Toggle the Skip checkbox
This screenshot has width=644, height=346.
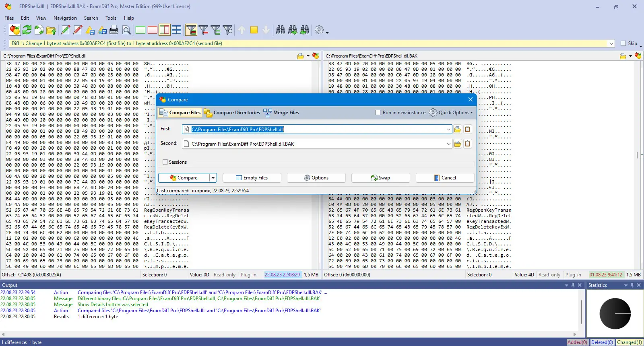click(623, 43)
